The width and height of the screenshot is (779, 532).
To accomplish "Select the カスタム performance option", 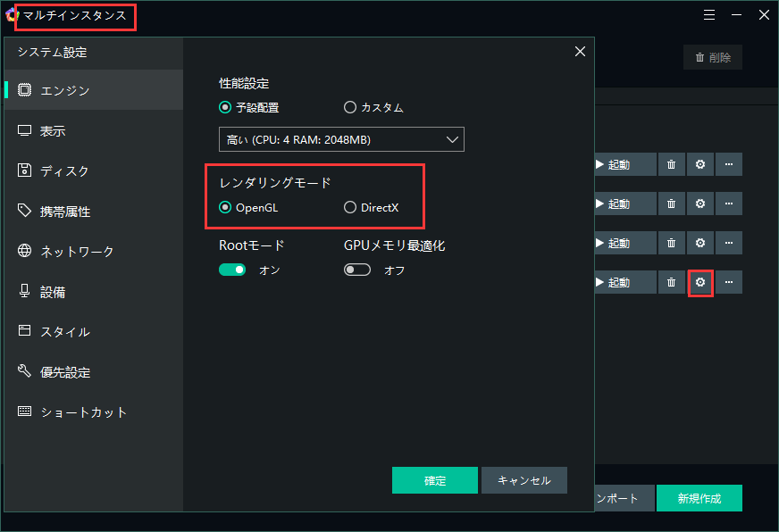I will [x=350, y=108].
